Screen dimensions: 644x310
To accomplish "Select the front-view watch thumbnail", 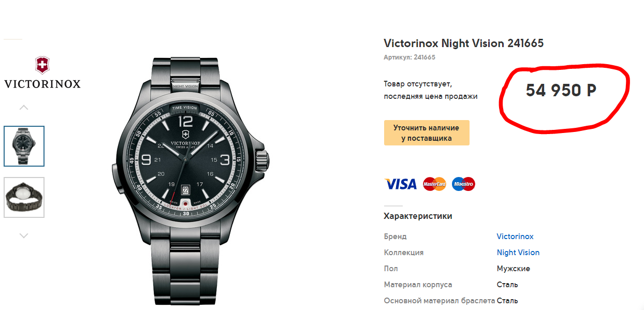I will (x=24, y=146).
